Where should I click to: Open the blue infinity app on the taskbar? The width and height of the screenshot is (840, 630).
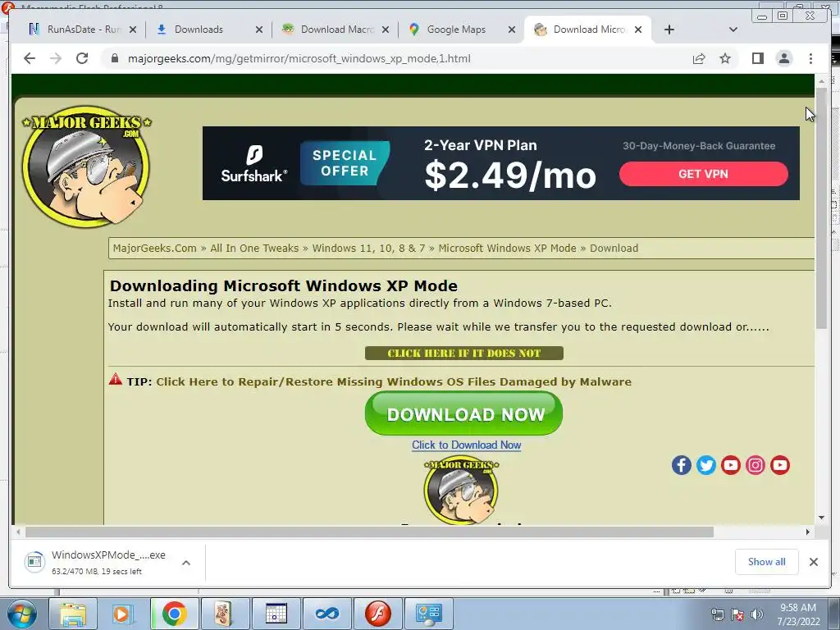coord(326,614)
